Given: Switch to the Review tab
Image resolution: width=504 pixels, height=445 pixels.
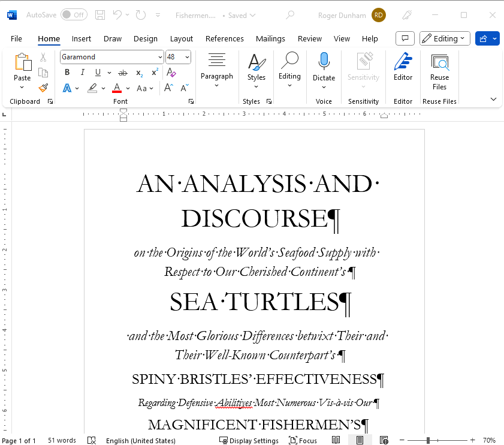Looking at the screenshot, I should coord(310,38).
